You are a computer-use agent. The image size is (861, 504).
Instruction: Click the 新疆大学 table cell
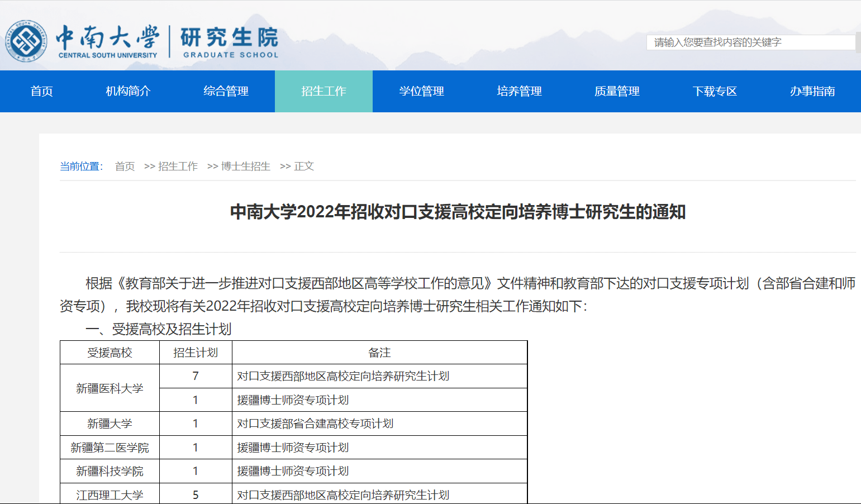110,424
